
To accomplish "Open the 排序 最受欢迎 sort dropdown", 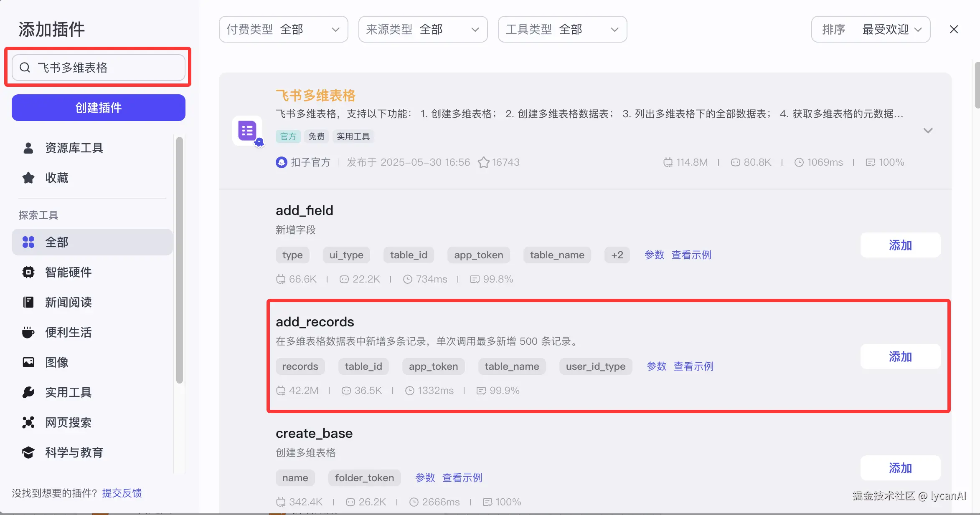I will coord(871,29).
